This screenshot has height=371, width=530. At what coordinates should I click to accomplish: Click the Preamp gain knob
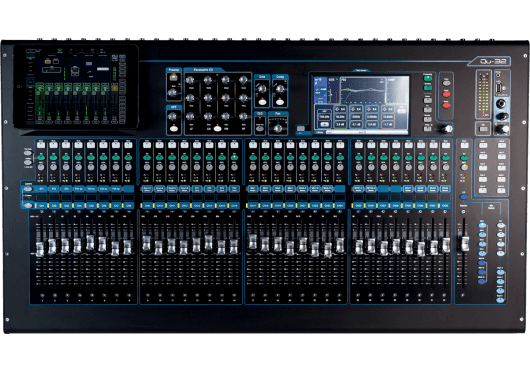pyautogui.click(x=173, y=92)
